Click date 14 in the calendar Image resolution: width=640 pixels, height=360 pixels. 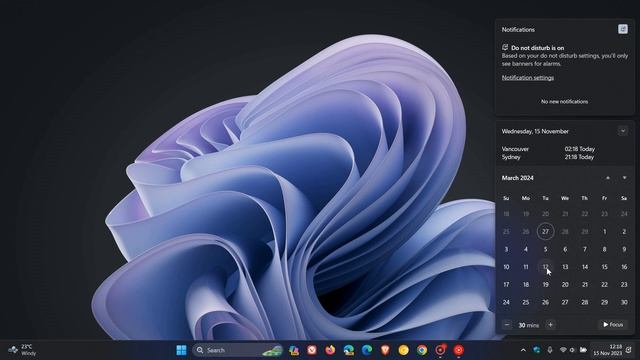585,267
